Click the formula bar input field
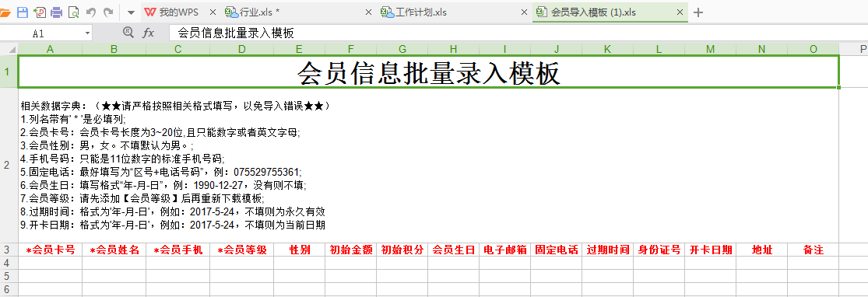This screenshot has width=868, height=297. [x=518, y=33]
